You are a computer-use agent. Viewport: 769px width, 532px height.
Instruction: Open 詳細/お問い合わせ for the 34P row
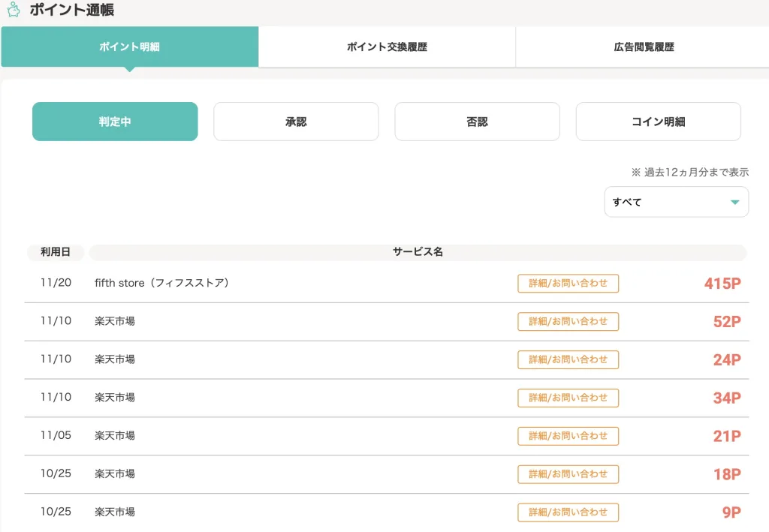click(x=568, y=398)
